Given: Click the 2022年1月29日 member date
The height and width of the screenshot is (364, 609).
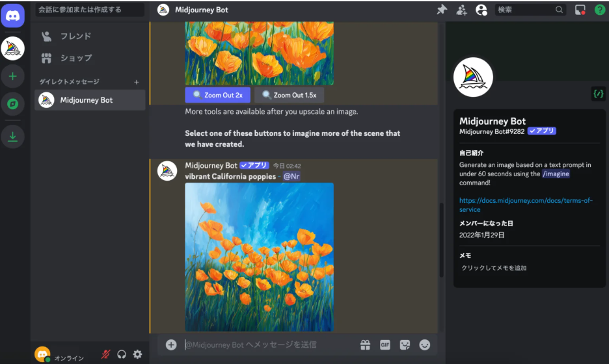Looking at the screenshot, I should [x=481, y=235].
